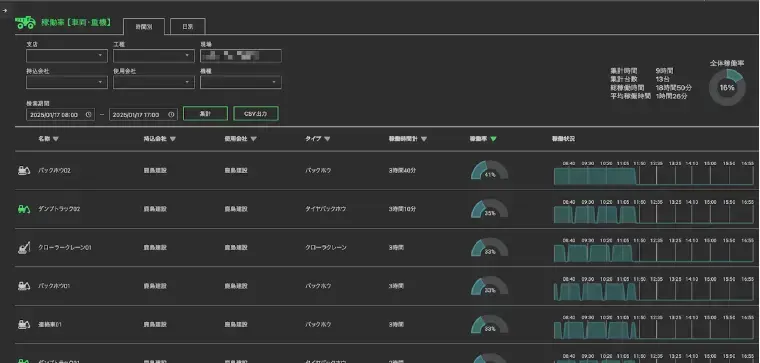Click the 総稼働時間 18時間50分 summary value
This screenshot has height=363, width=760.
(674, 88)
